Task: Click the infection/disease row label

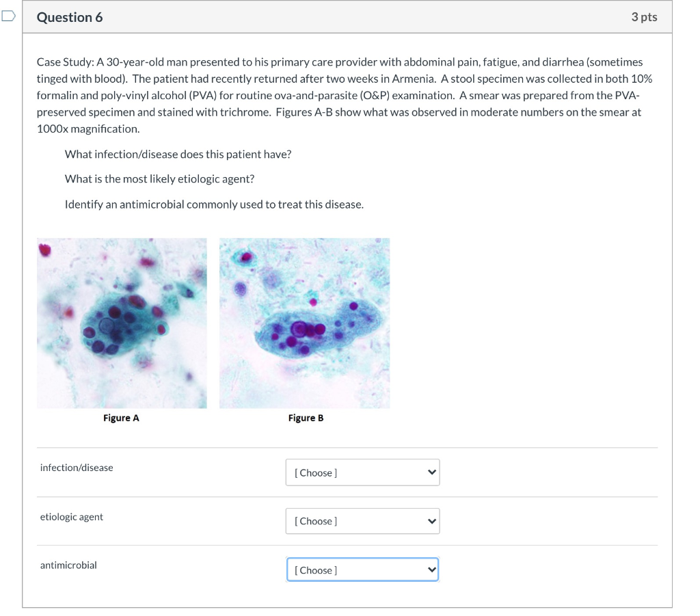Action: click(77, 468)
